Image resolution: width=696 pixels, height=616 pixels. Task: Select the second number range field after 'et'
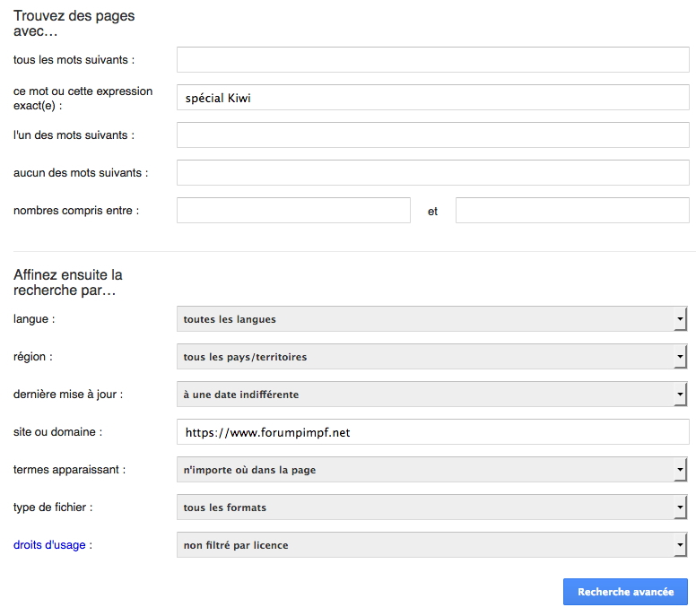572,211
